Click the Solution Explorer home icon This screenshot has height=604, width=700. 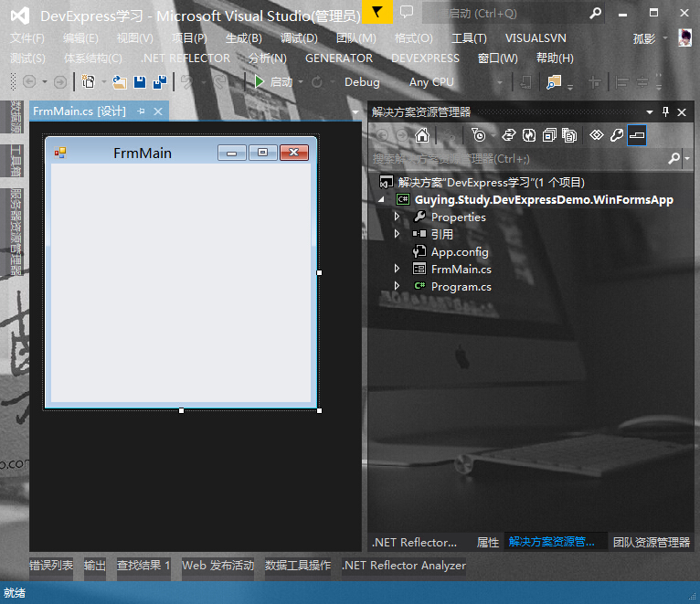(422, 135)
